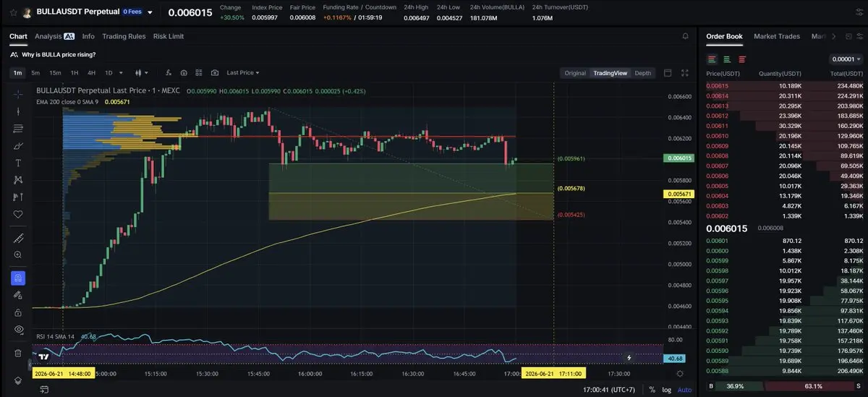This screenshot has height=397, width=868.
Task: Open the forecasting and position tools
Action: [18, 197]
